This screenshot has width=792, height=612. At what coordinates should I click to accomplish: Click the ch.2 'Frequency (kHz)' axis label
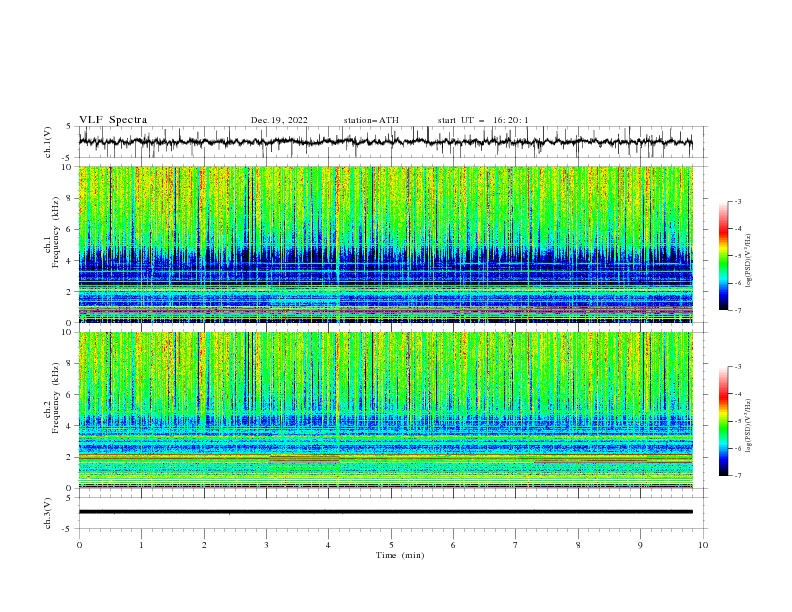[x=55, y=398]
